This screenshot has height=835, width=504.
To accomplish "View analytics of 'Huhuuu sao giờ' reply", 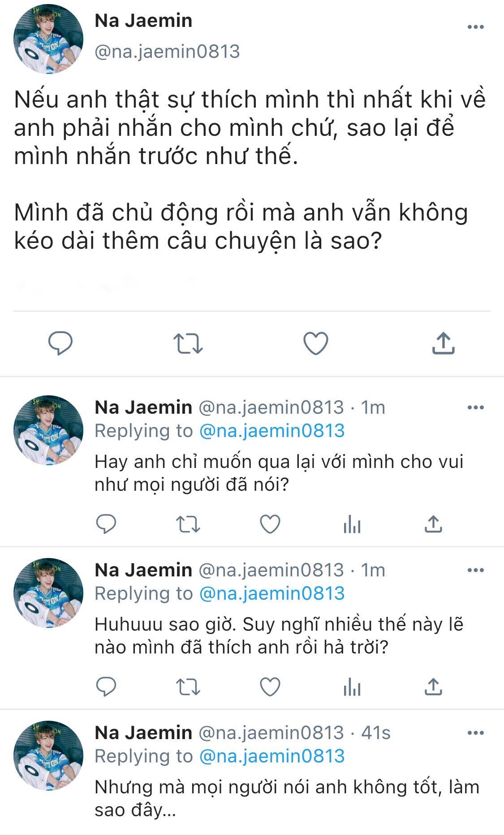I will pyautogui.click(x=352, y=686).
